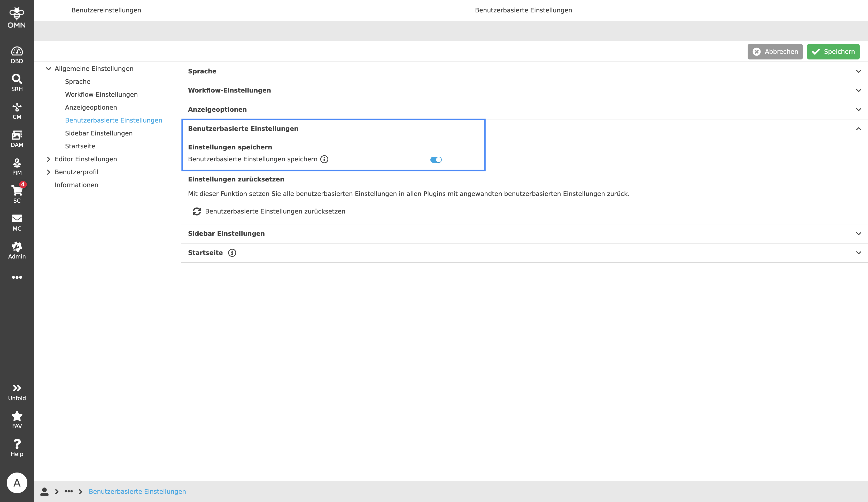868x502 pixels.
Task: Click the info icon beside the speichern toggle
Action: coord(324,159)
